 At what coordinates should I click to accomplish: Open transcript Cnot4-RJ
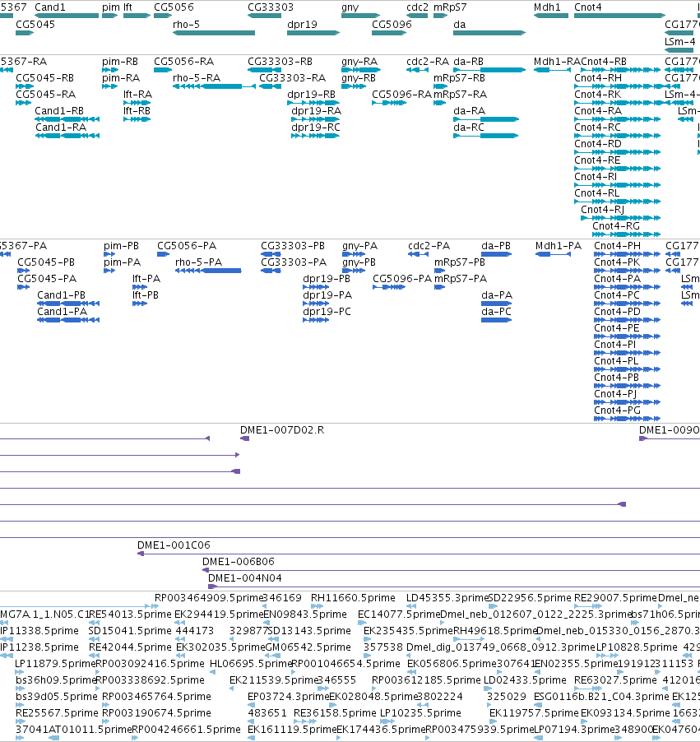pyautogui.click(x=602, y=209)
